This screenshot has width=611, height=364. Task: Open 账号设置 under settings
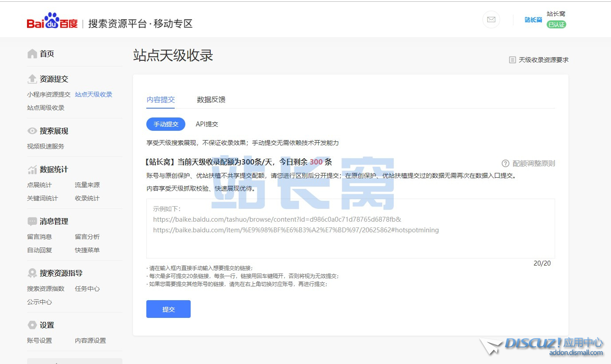[39, 341]
